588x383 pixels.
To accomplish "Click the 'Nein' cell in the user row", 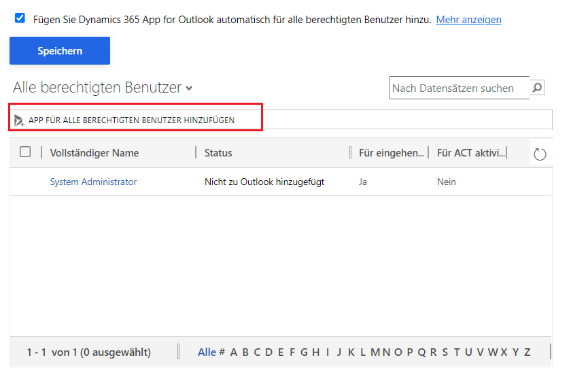I will pos(446,182).
